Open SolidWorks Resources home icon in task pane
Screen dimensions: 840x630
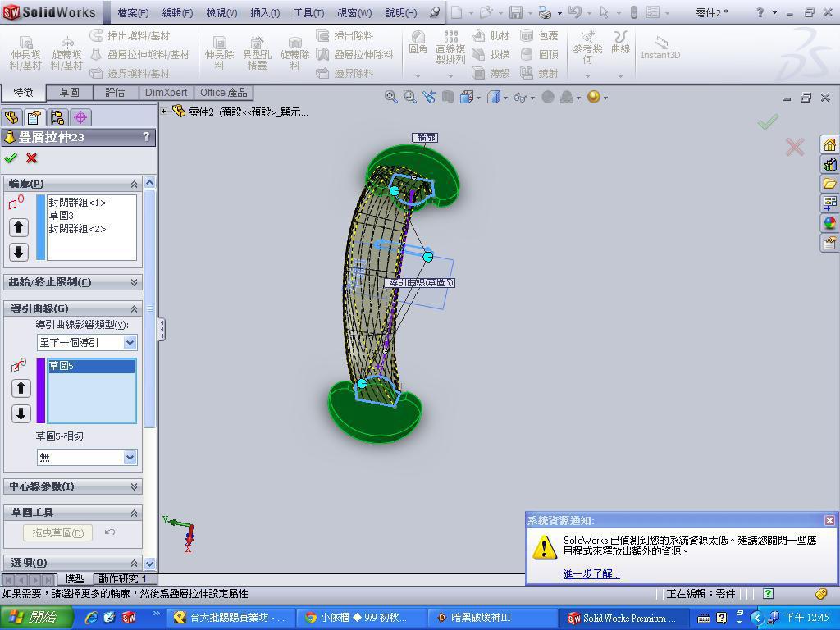829,144
